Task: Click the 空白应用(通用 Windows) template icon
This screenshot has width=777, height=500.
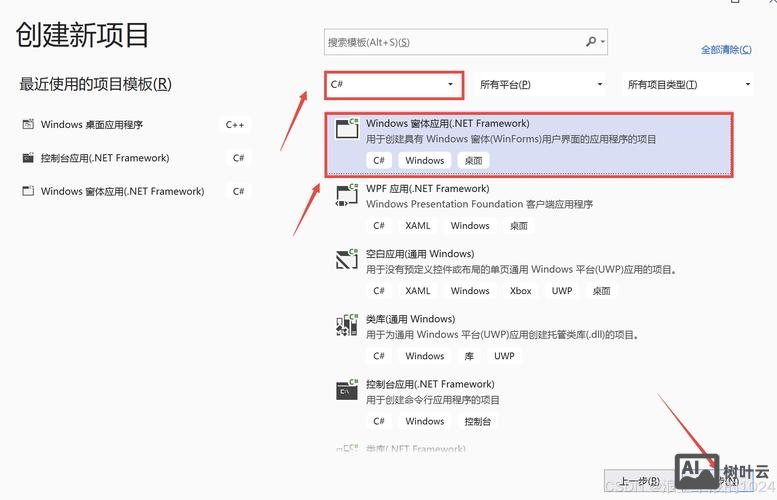Action: pyautogui.click(x=347, y=259)
